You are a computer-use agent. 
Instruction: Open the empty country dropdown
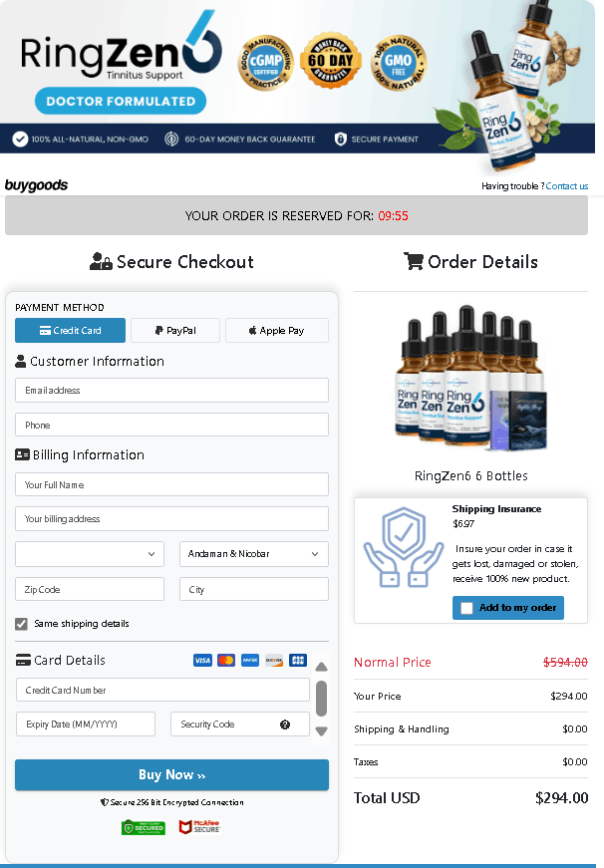(90, 554)
